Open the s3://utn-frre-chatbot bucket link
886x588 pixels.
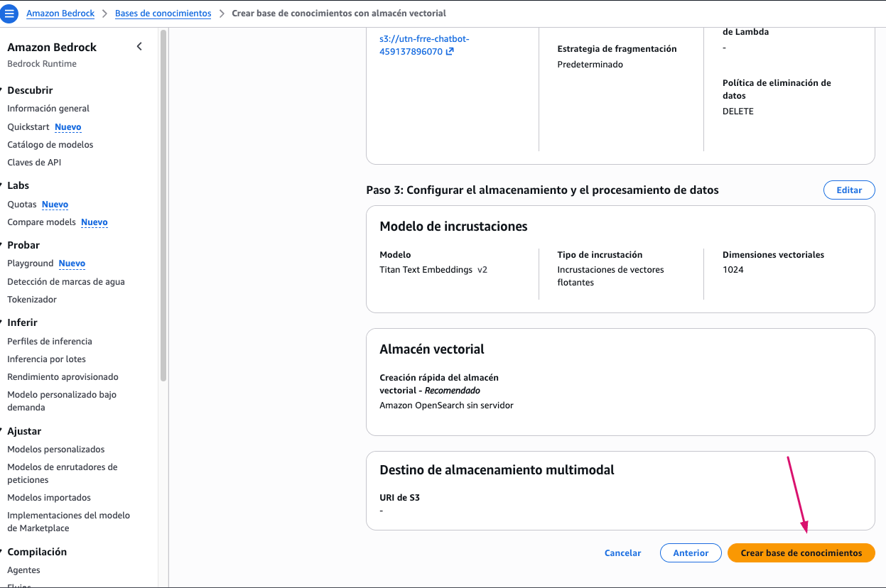(424, 45)
